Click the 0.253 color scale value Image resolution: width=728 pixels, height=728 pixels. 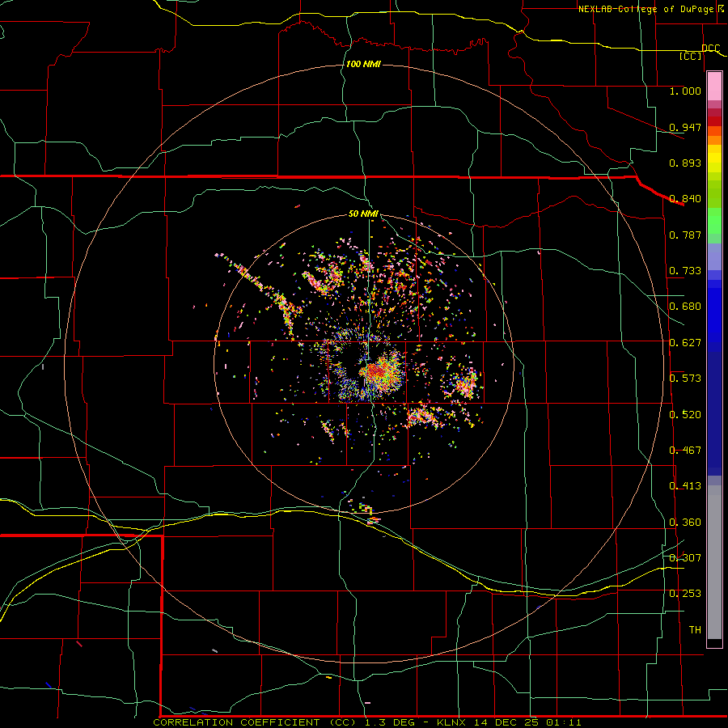(685, 594)
